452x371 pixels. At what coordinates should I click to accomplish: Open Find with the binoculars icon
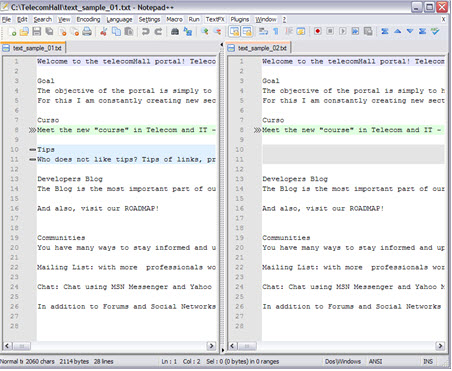(x=175, y=32)
